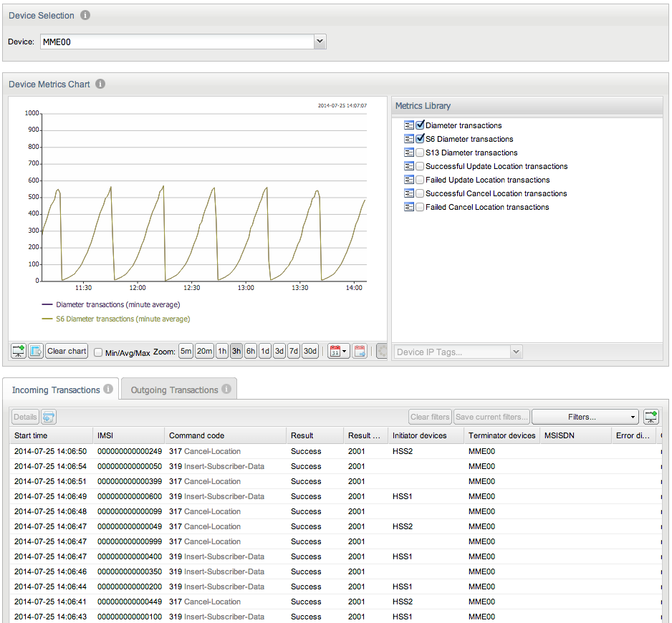The height and width of the screenshot is (623, 672).
Task: Click details icon for Failed Cancel Location transactions
Action: pos(409,207)
